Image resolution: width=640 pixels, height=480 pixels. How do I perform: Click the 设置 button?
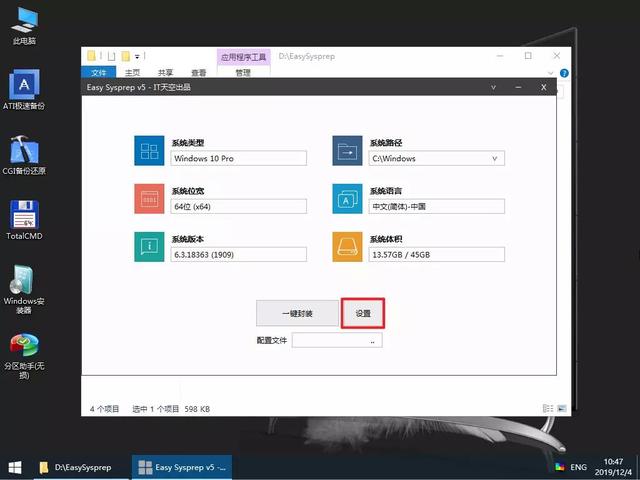(363, 313)
